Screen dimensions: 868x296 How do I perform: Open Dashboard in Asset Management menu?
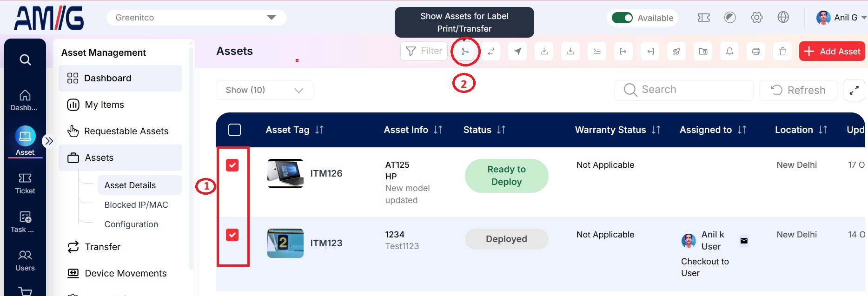(120, 78)
